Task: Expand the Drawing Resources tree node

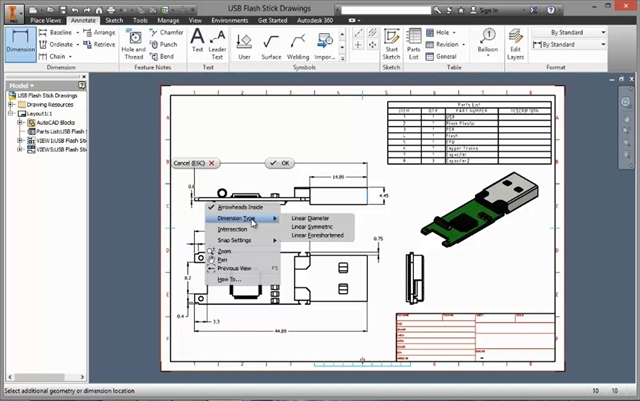Action: tap(11, 105)
